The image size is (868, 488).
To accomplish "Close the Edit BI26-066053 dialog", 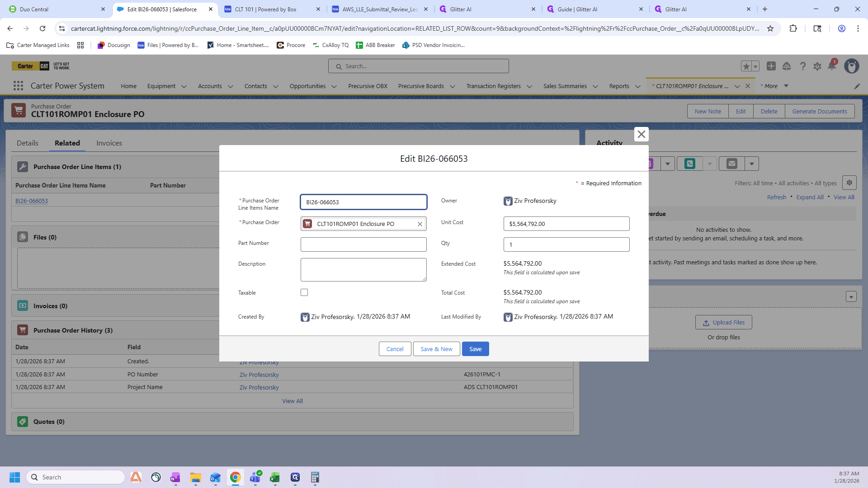I will [641, 134].
